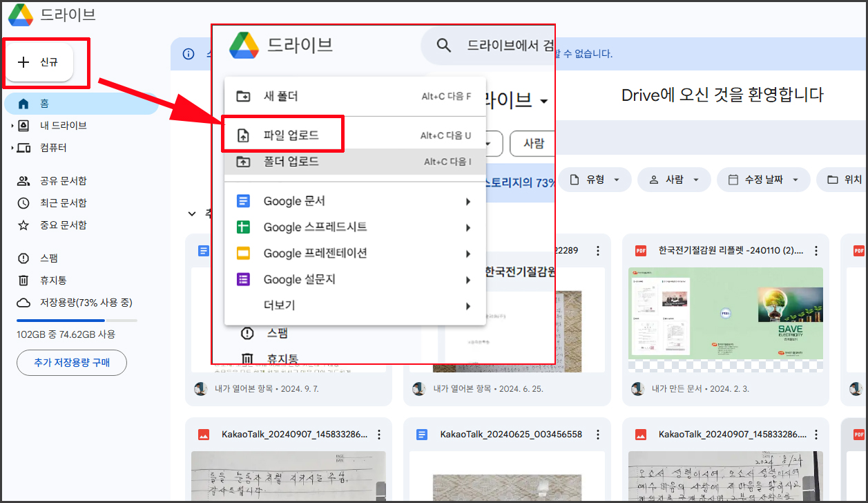868x503 pixels.
Task: Select 파일 업로드 menu entry
Action: pos(355,135)
